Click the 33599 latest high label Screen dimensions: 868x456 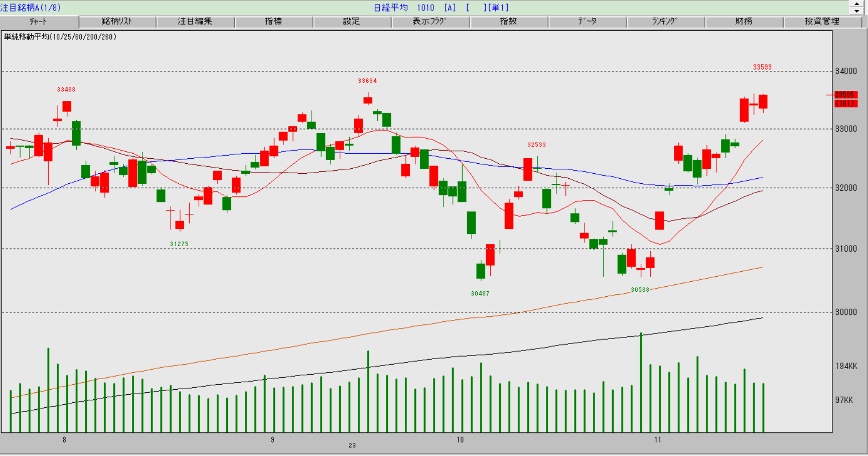762,67
